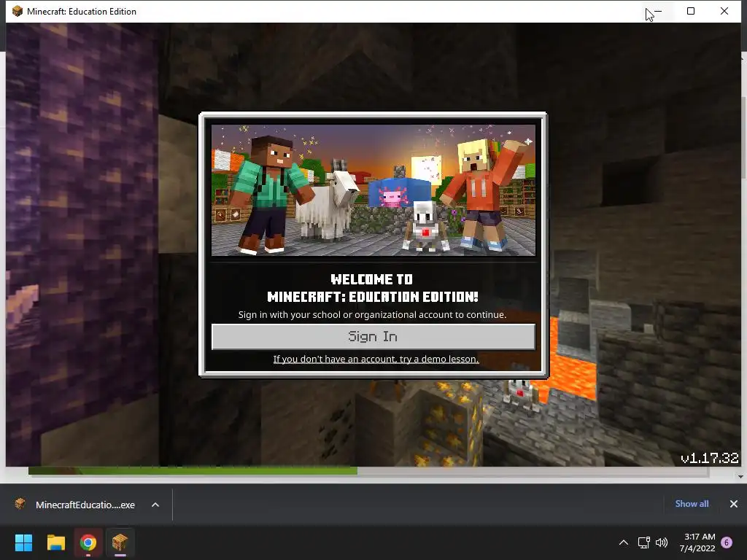Click the Sign In button
This screenshot has width=747, height=560.
coord(373,337)
